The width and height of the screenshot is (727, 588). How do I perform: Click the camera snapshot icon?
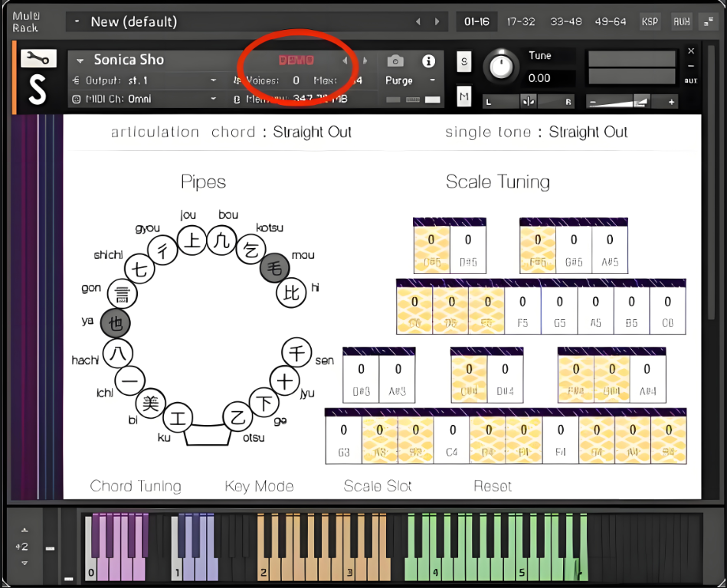pos(395,60)
